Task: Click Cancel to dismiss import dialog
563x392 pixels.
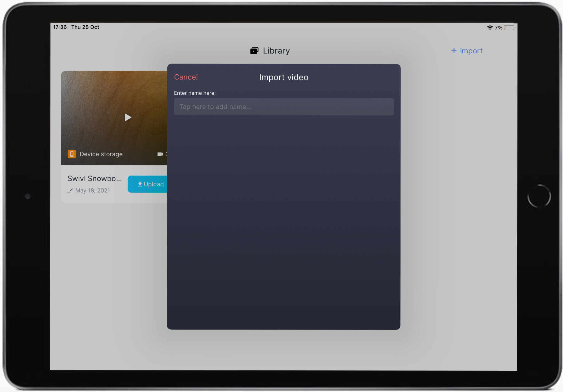Action: click(186, 77)
